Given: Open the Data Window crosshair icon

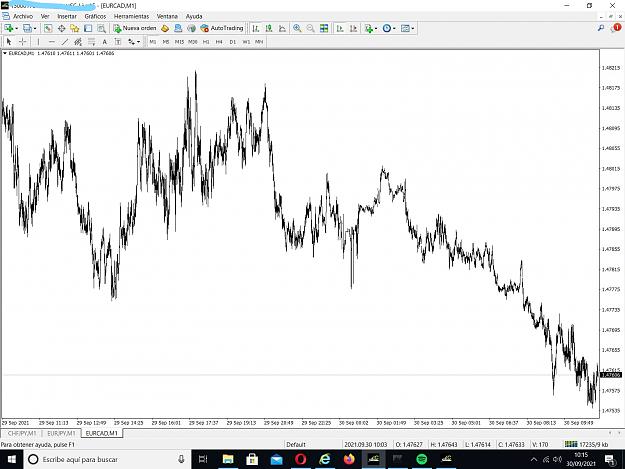Looking at the screenshot, I should click(x=61, y=28).
